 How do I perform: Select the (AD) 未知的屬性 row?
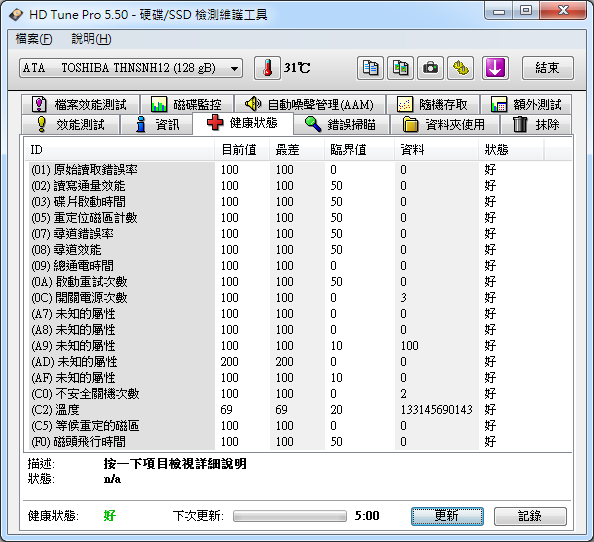point(298,362)
